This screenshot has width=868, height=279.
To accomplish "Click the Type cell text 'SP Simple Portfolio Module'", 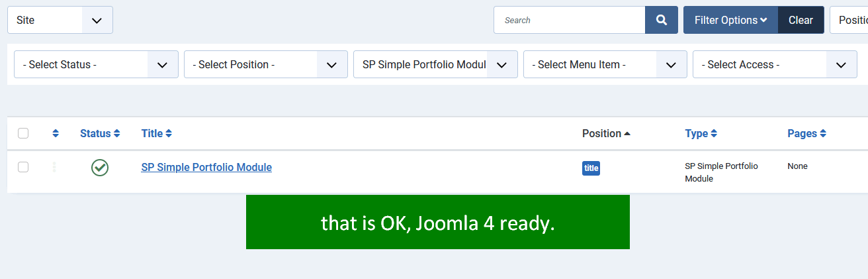I will [721, 172].
